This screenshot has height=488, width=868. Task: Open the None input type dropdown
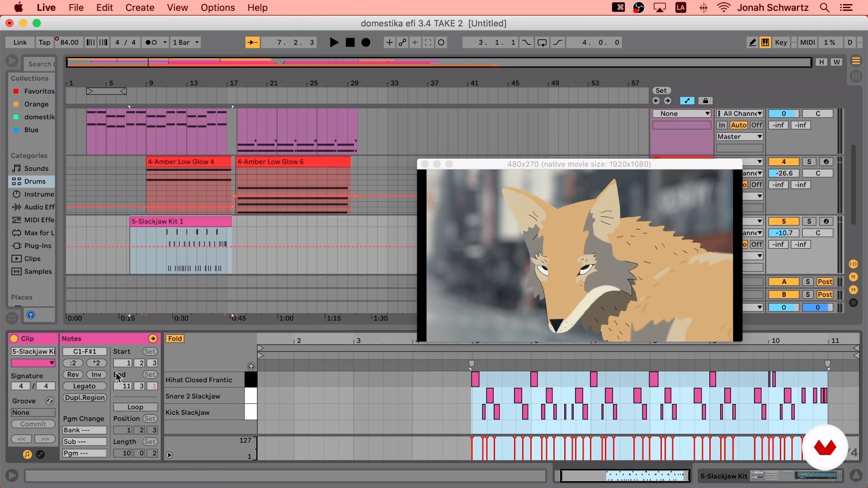tap(682, 114)
